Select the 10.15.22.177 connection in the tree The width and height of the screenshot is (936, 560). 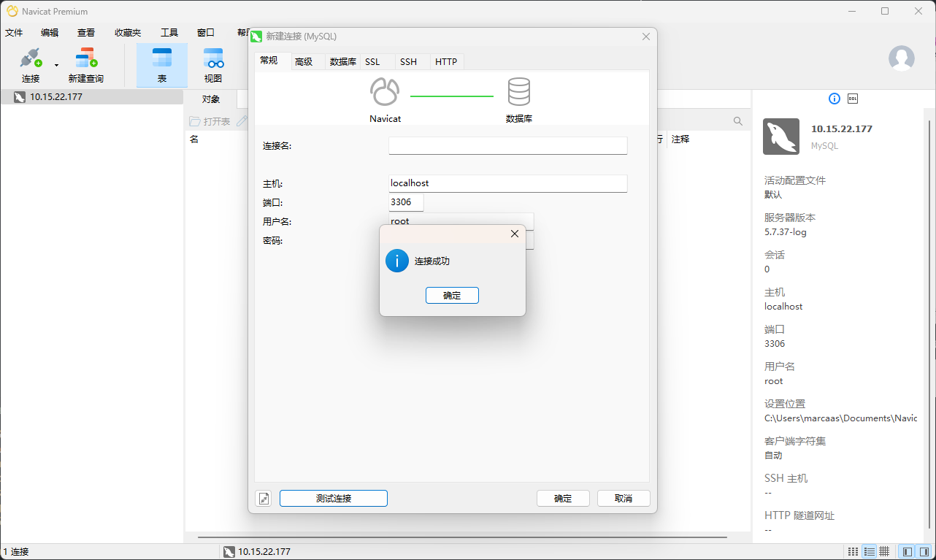(91, 96)
